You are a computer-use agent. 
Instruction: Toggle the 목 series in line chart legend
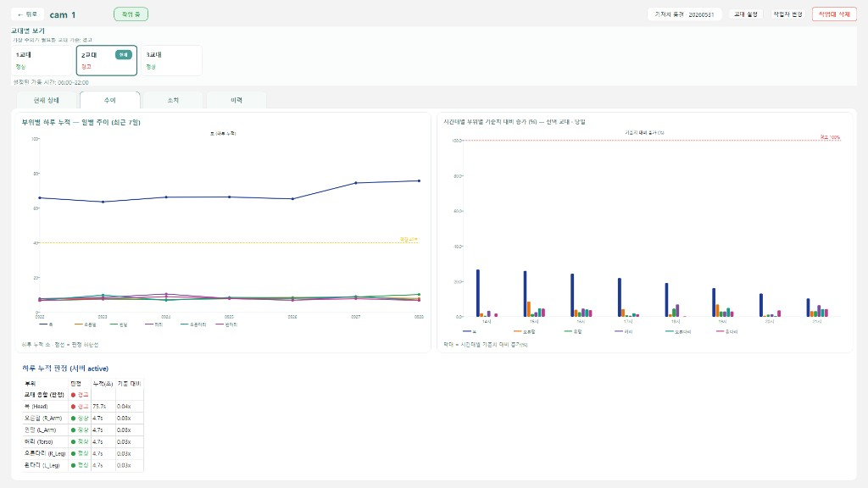(x=47, y=324)
